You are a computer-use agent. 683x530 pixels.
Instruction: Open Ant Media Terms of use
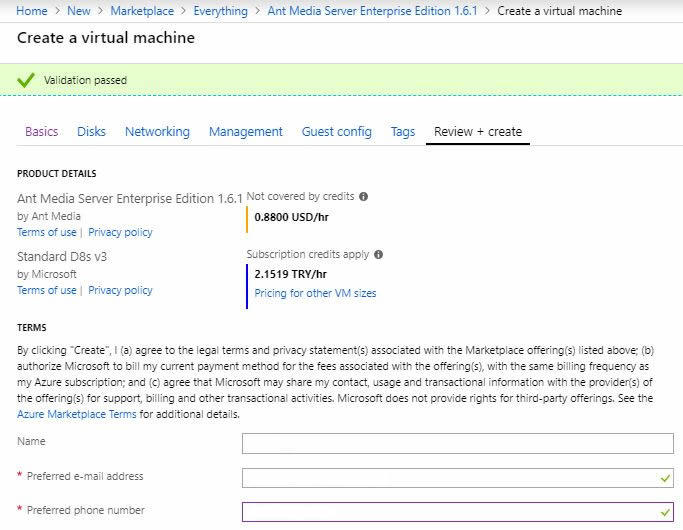tap(47, 232)
